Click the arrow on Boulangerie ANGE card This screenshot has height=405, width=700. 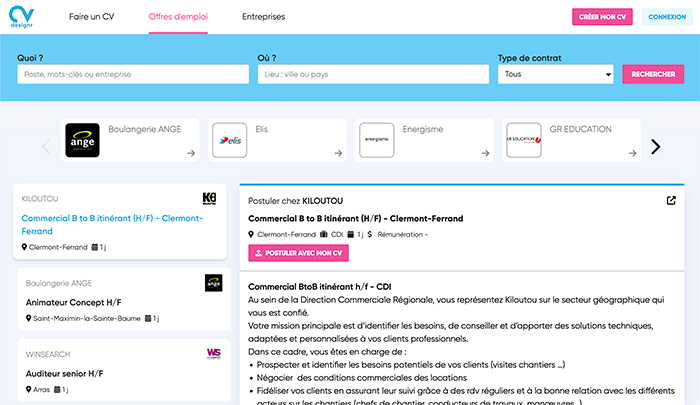click(x=191, y=153)
